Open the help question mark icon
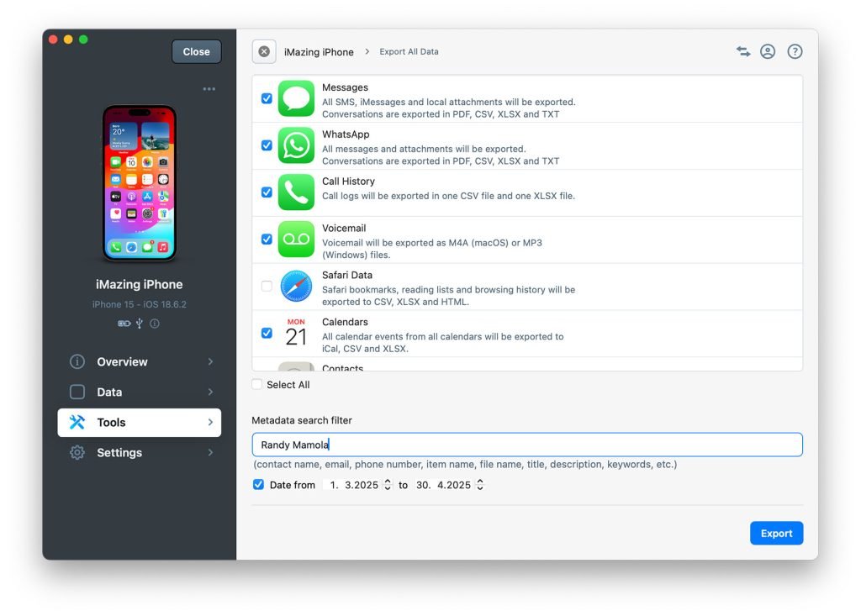 (795, 51)
